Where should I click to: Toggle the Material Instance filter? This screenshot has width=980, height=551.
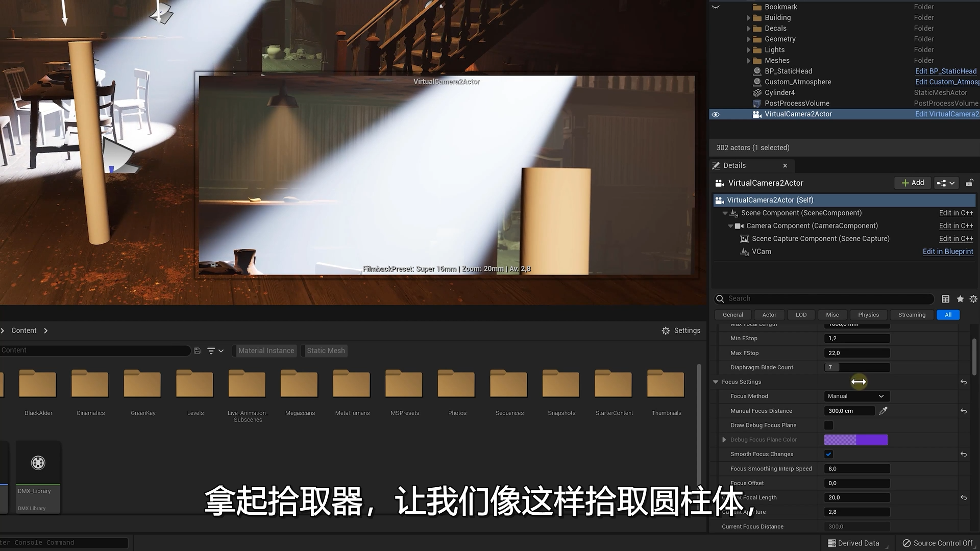pos(266,350)
